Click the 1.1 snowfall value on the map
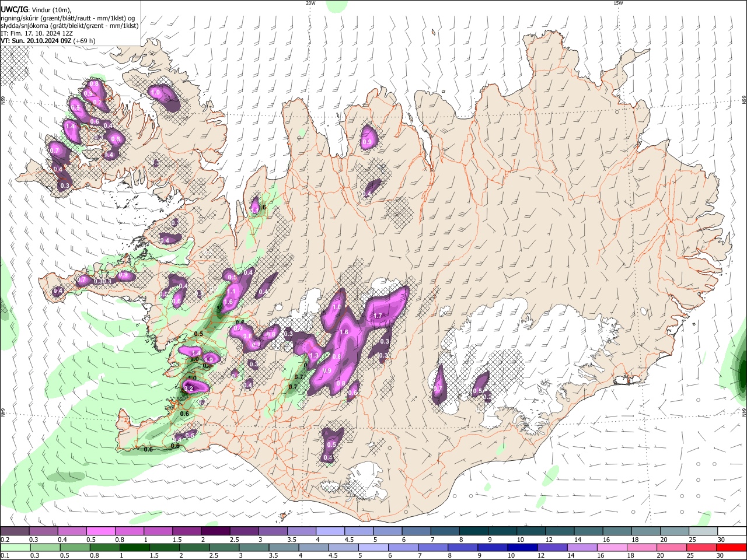The height and width of the screenshot is (560, 747). click(x=231, y=292)
